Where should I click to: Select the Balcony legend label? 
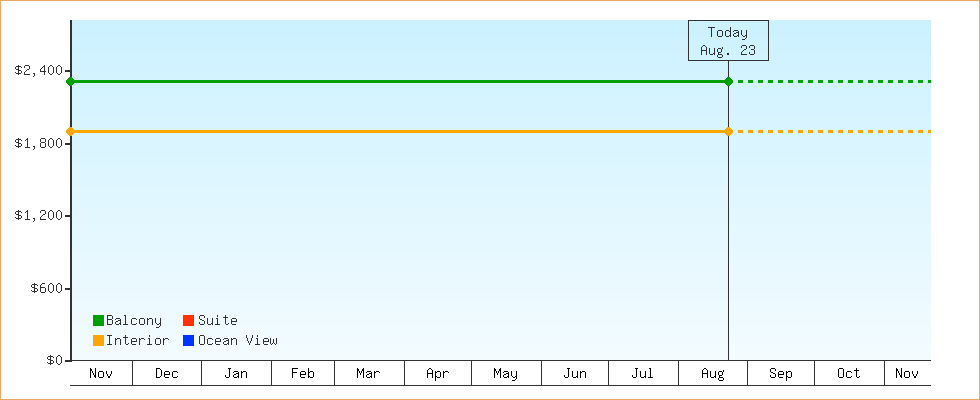coord(134,321)
